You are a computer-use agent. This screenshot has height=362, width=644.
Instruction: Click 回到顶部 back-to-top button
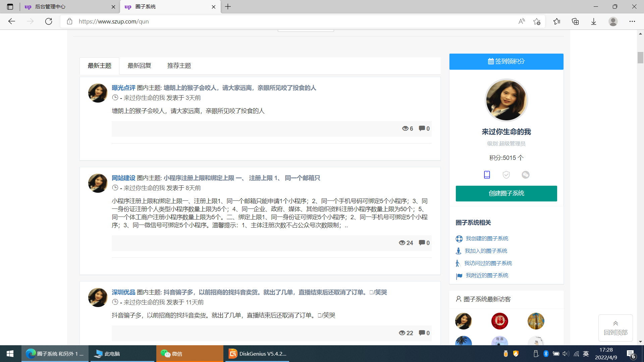pyautogui.click(x=615, y=328)
